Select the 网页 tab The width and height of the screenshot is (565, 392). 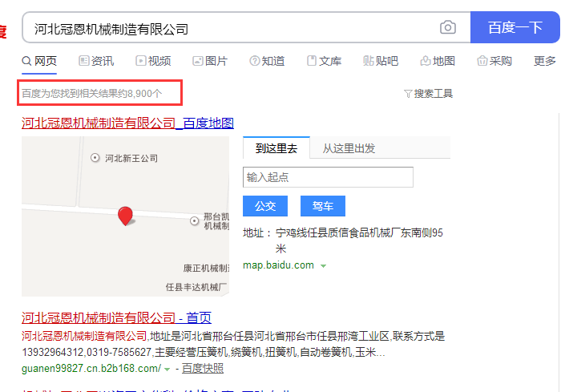(39, 61)
